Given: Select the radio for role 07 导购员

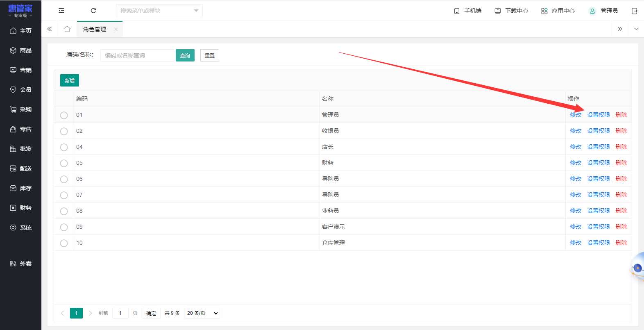Looking at the screenshot, I should (64, 195).
